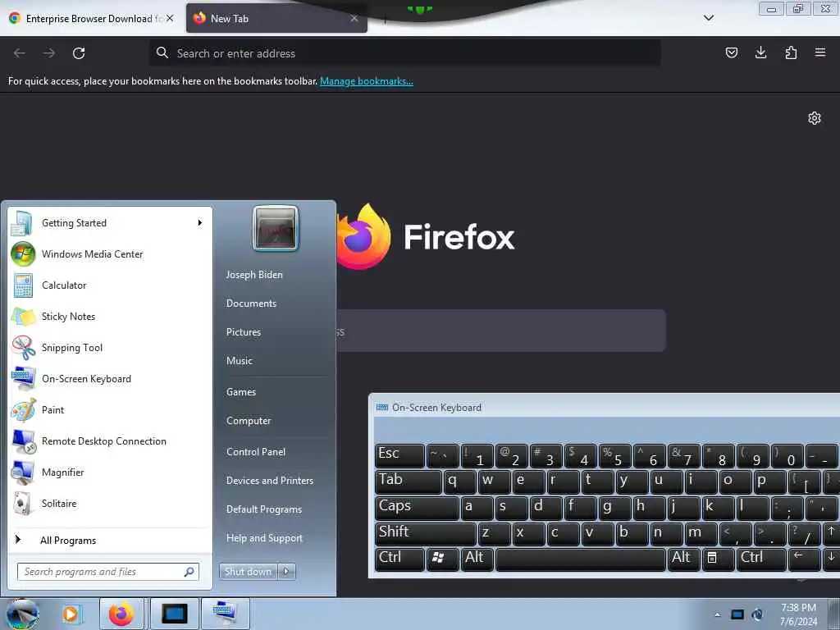Screen dimensions: 840x630
Task: Open the Firefox downloads panel
Action: coord(760,52)
